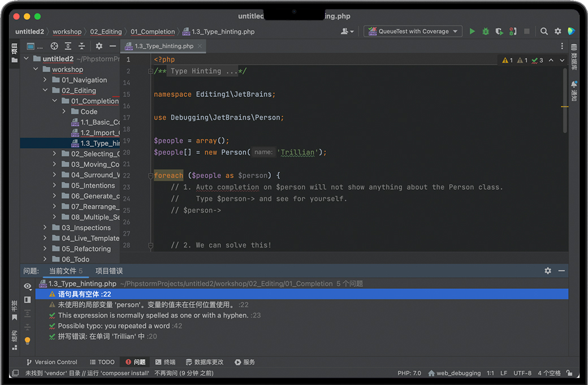Start debugging with the bug icon
This screenshot has height=385, width=588.
[486, 32]
